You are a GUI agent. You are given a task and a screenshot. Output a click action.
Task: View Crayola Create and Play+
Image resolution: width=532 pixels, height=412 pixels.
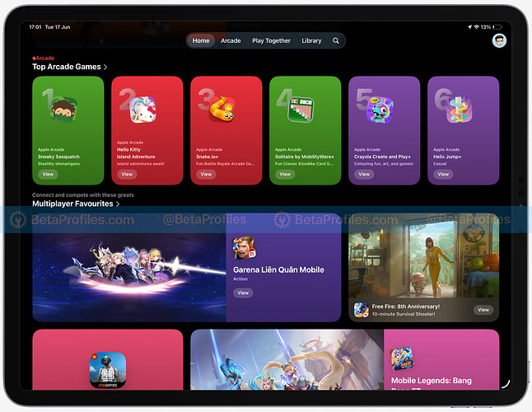click(364, 174)
